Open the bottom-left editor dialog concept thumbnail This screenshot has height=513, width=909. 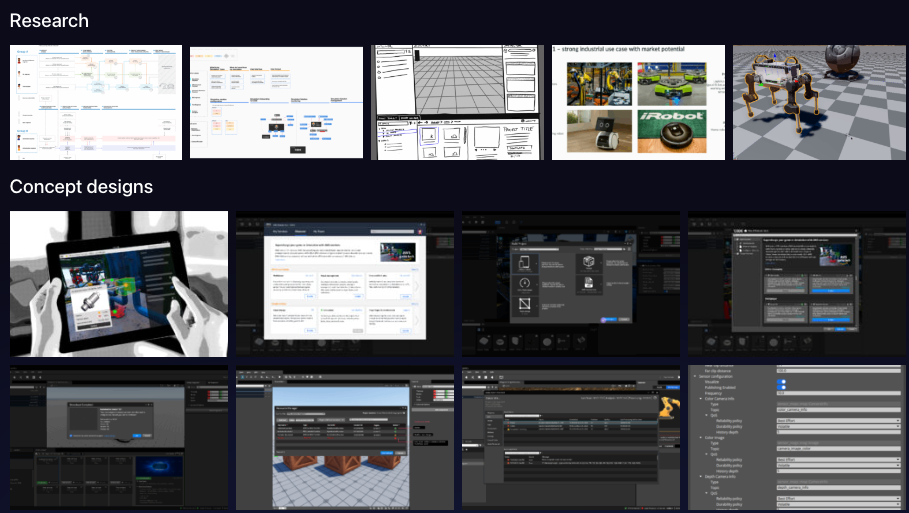[119, 438]
